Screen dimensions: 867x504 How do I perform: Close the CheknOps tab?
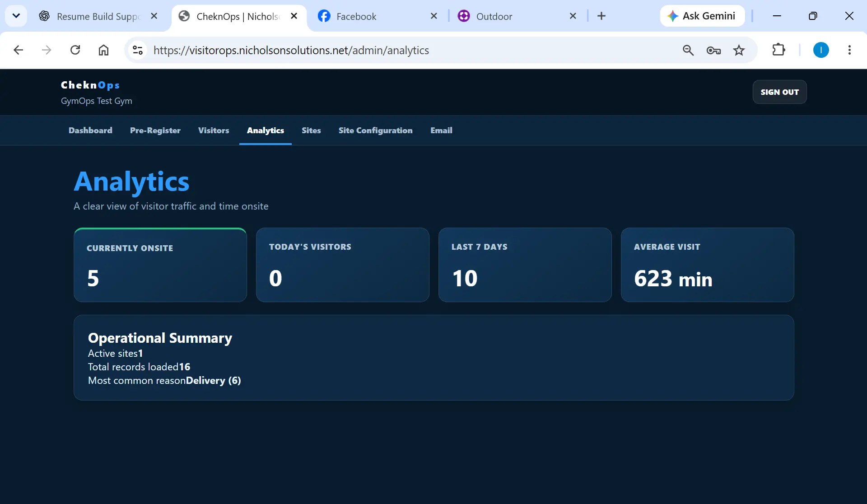click(x=294, y=16)
